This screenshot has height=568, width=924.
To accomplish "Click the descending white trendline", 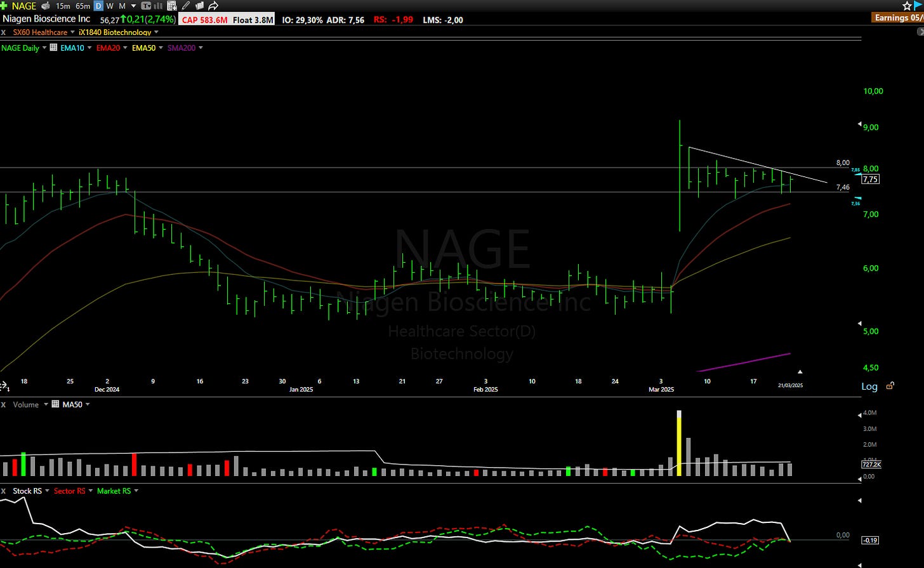I will click(x=758, y=165).
